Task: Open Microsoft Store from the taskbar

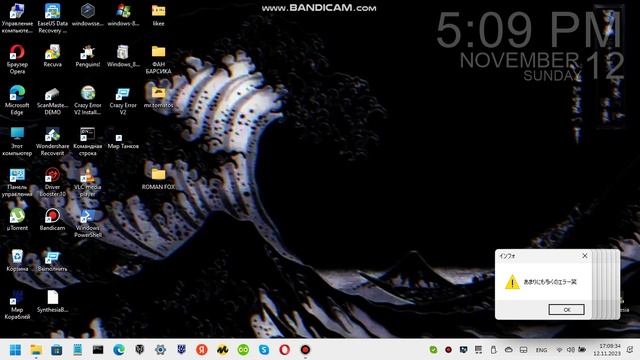Action: pyautogui.click(x=57, y=350)
